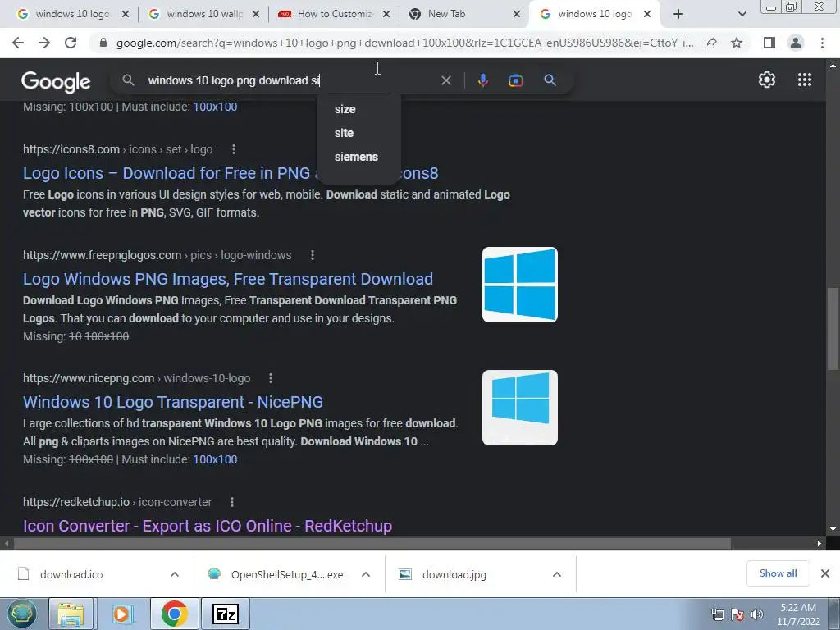Click NicePNG Windows logo thumbnail
Screen dimensions: 840x630
point(519,408)
